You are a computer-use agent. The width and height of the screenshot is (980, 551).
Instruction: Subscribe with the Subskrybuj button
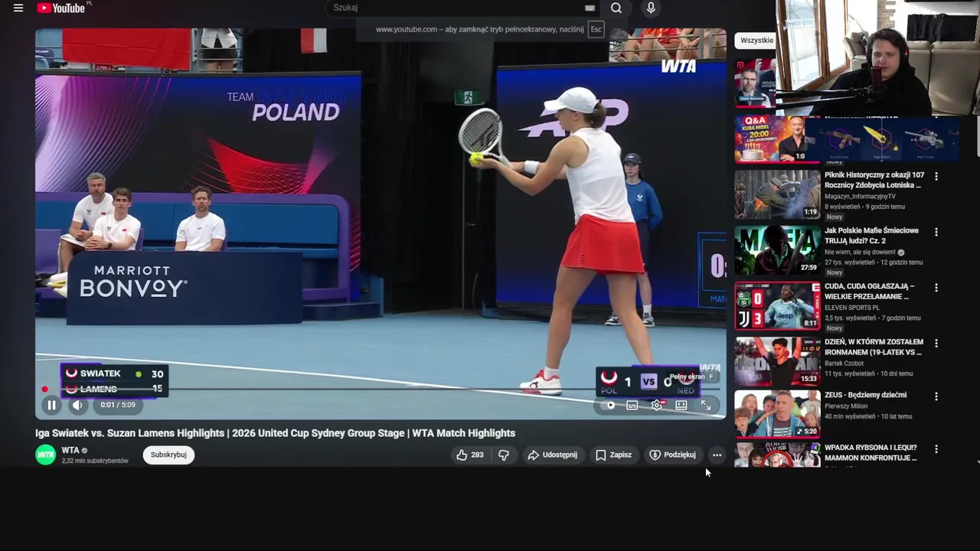pyautogui.click(x=168, y=455)
